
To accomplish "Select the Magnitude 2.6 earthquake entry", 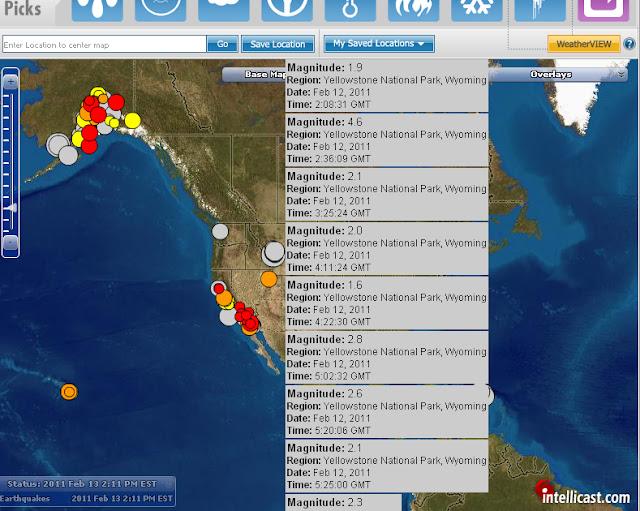I will coord(387,411).
